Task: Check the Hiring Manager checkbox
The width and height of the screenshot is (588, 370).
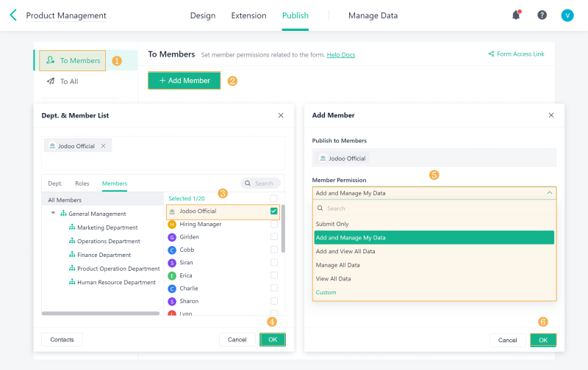Action: click(x=274, y=224)
